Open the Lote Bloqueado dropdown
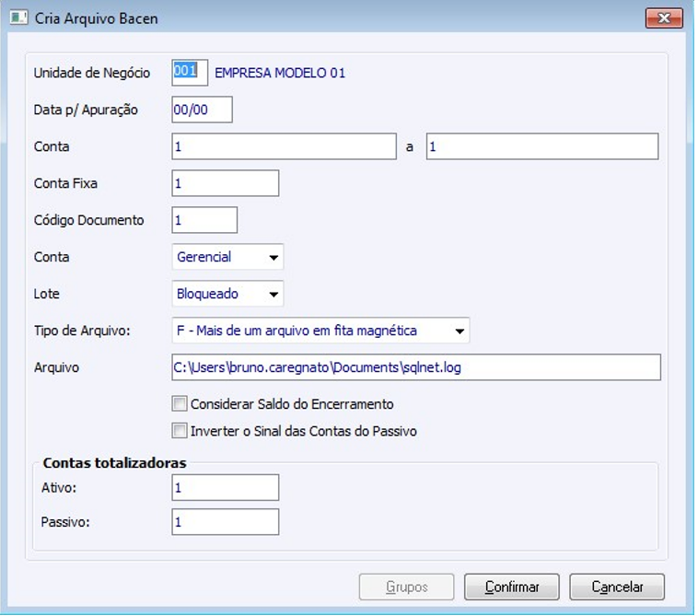 227,294
